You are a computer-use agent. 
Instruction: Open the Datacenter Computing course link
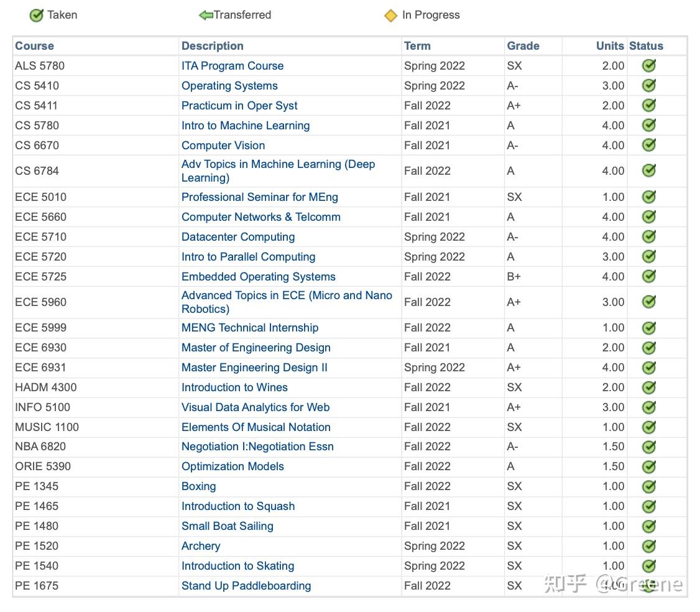[x=237, y=237]
